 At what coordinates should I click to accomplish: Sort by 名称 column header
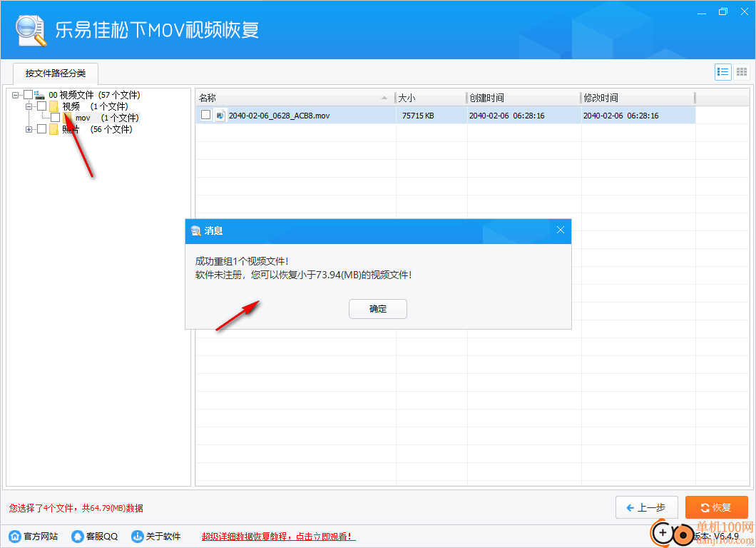coord(295,98)
